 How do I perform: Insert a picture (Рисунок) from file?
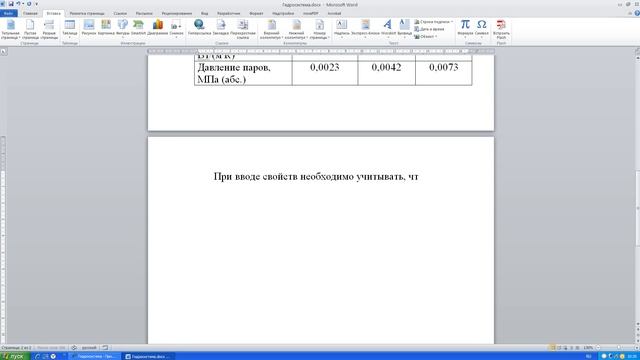point(89,28)
